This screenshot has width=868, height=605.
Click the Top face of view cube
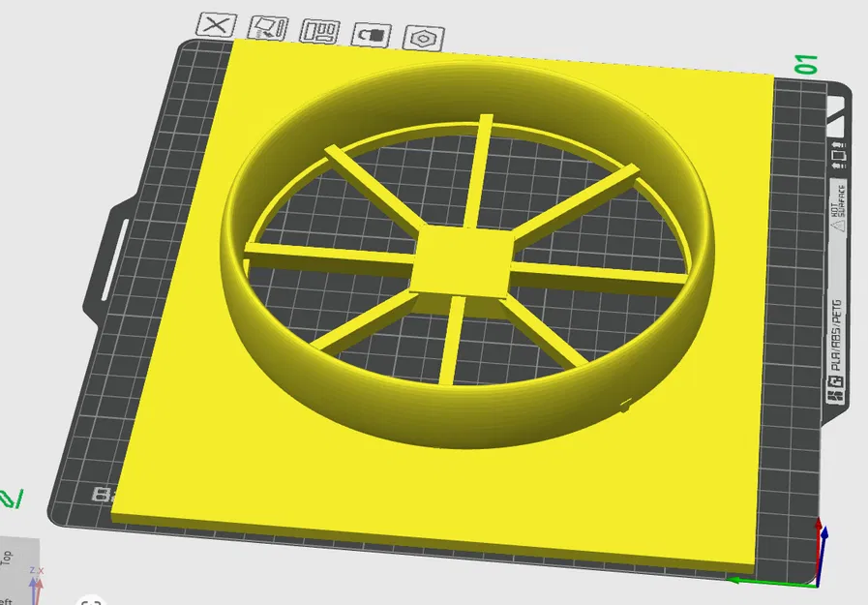click(7, 558)
